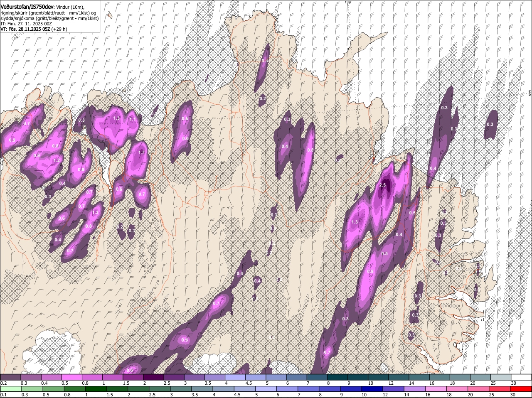Click the dark teal 8–9 top-row swatch
532x398 pixels.
point(337,377)
